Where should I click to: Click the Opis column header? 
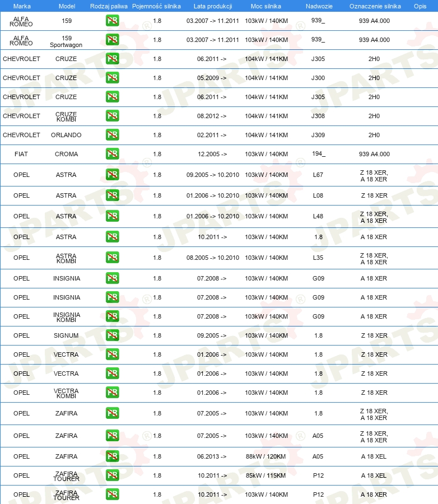click(420, 6)
